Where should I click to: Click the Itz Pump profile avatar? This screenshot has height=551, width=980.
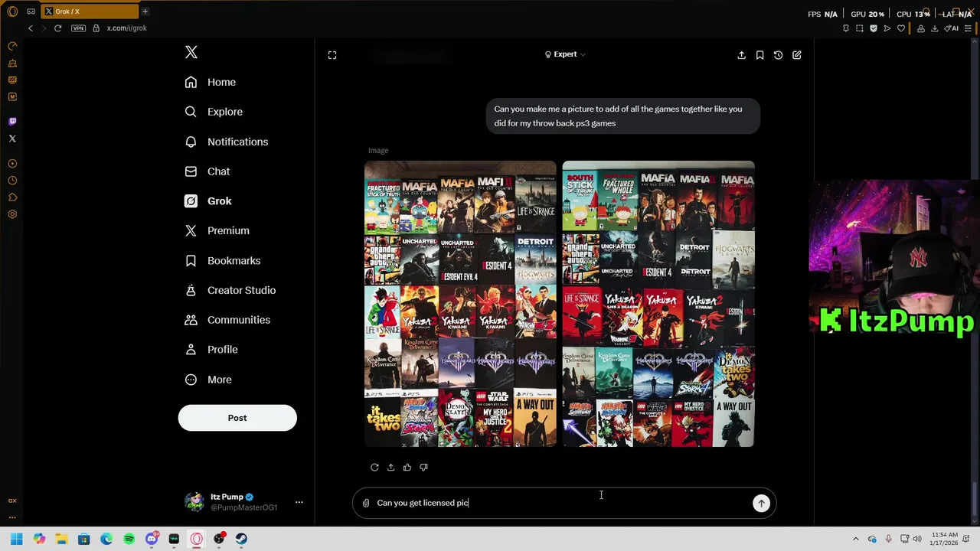[194, 502]
